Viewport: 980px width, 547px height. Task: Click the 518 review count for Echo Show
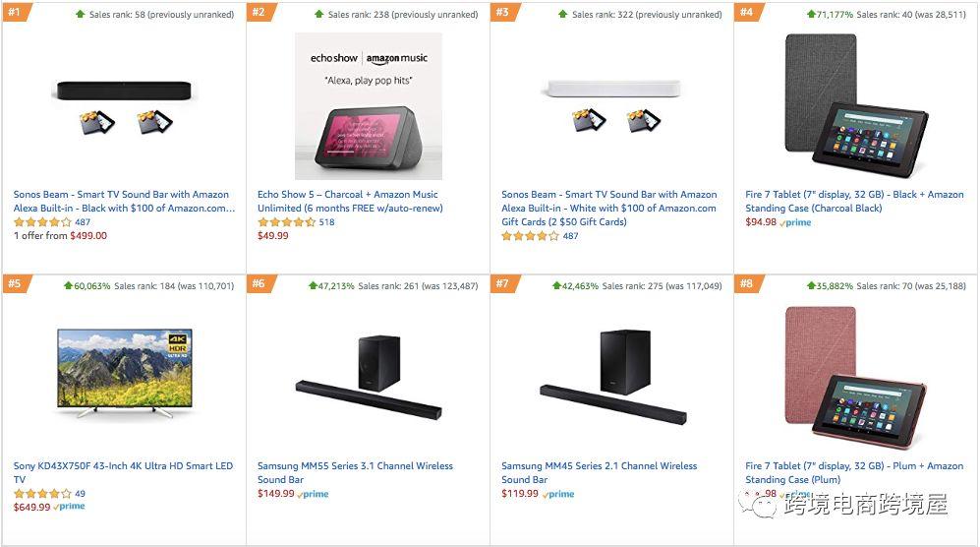326,222
